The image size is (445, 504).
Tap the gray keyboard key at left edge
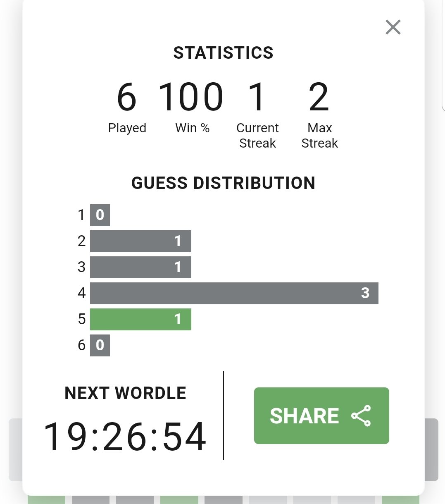click(16, 450)
